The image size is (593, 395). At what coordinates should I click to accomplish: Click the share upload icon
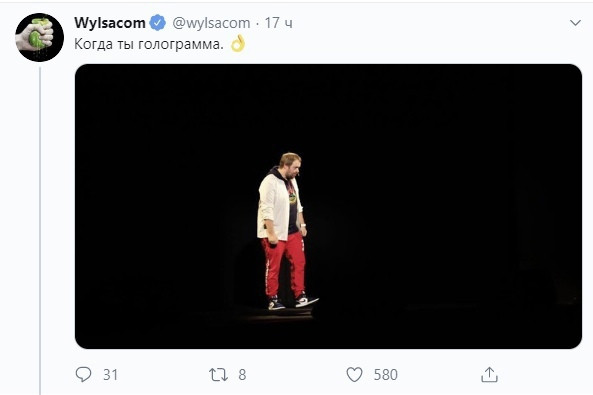(x=489, y=375)
